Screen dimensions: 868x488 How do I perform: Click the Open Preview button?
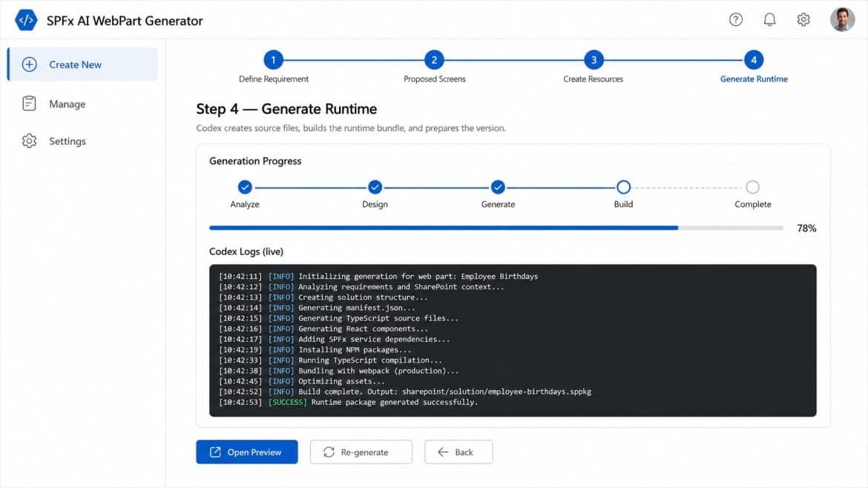click(247, 452)
